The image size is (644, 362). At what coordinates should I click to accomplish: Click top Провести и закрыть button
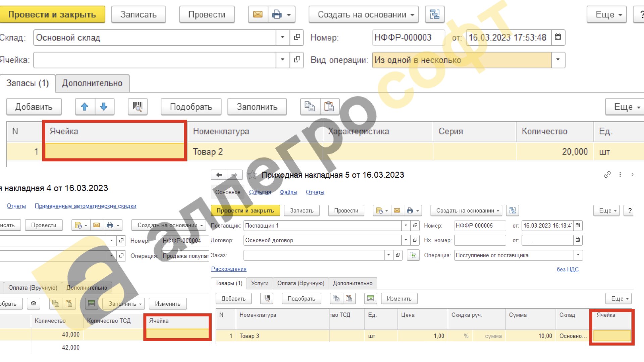[52, 14]
